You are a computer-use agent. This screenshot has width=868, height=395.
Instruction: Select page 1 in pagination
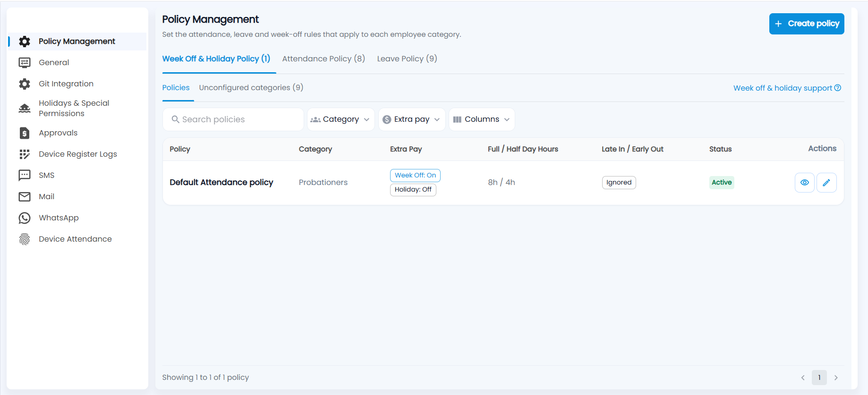819,378
